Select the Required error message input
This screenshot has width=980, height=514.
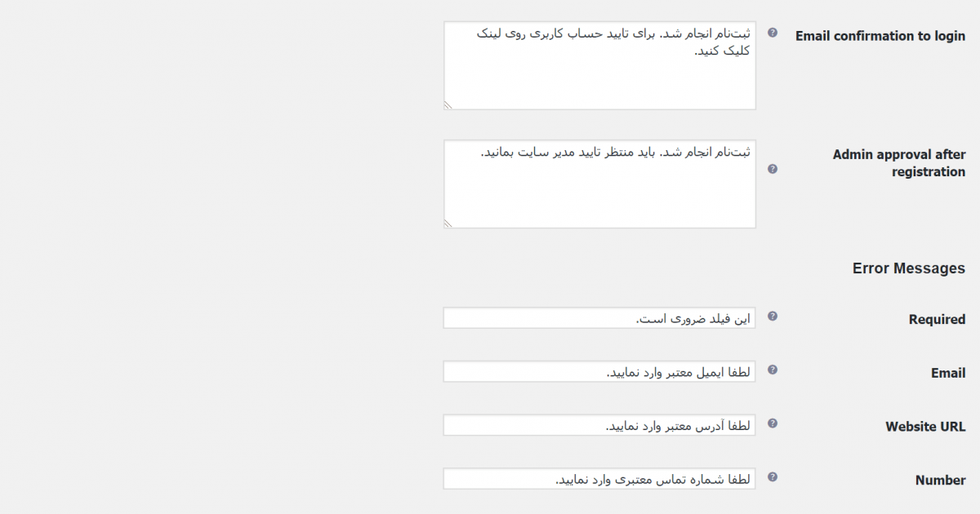pyautogui.click(x=599, y=318)
